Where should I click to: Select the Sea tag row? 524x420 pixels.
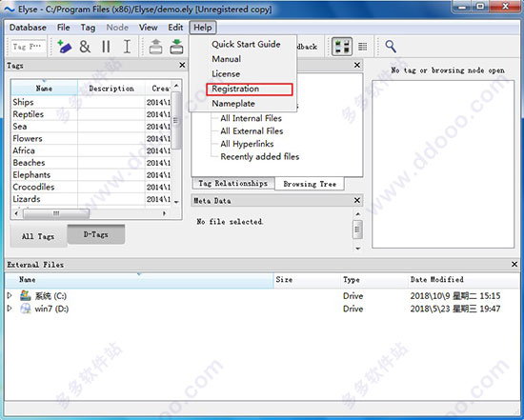pyautogui.click(x=91, y=127)
